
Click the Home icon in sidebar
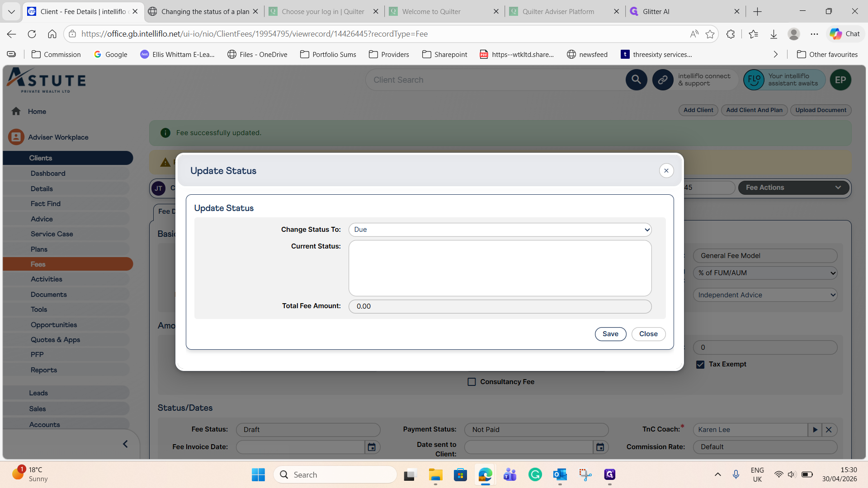(x=16, y=111)
